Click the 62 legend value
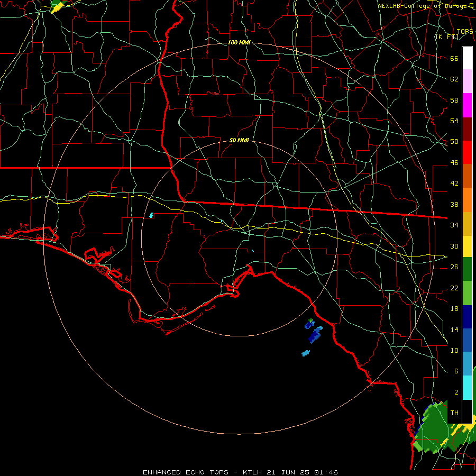 tap(454, 79)
